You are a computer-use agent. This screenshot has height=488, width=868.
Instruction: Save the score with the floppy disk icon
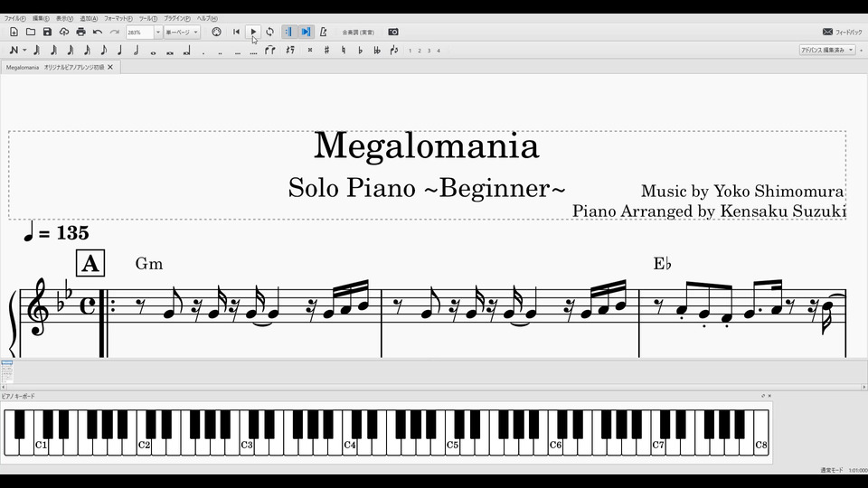(x=47, y=33)
